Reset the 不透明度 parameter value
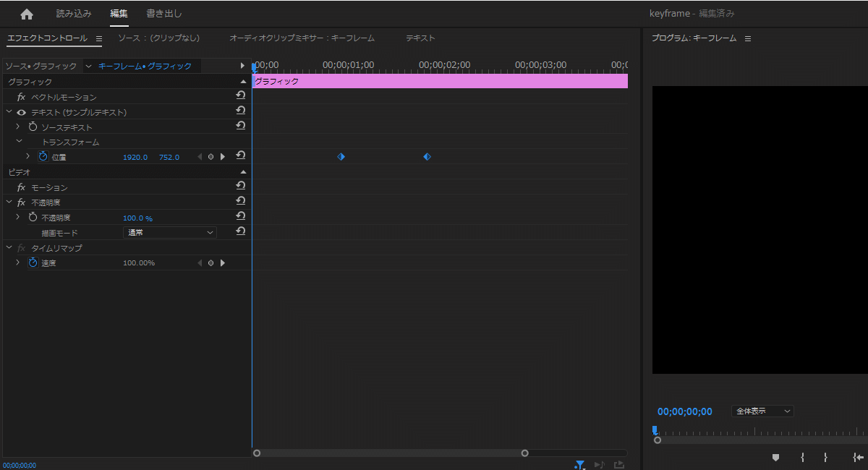 240,216
